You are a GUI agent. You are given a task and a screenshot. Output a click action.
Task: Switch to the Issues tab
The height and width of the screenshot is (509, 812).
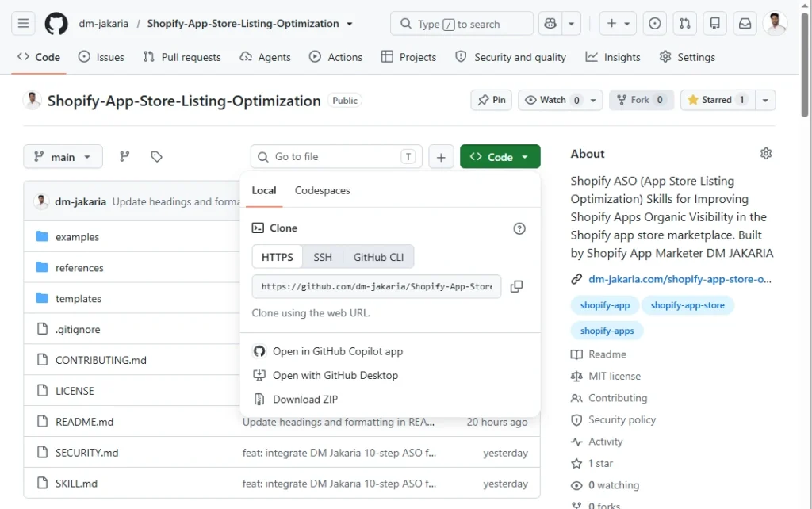click(101, 57)
